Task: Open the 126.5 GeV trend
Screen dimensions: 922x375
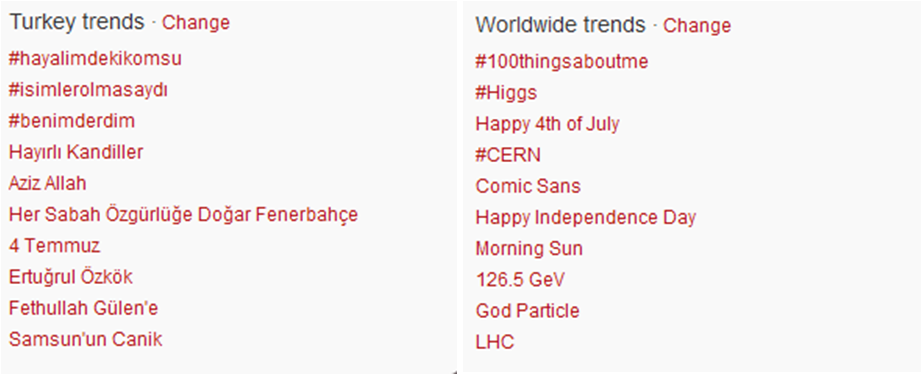Action: coord(520,280)
